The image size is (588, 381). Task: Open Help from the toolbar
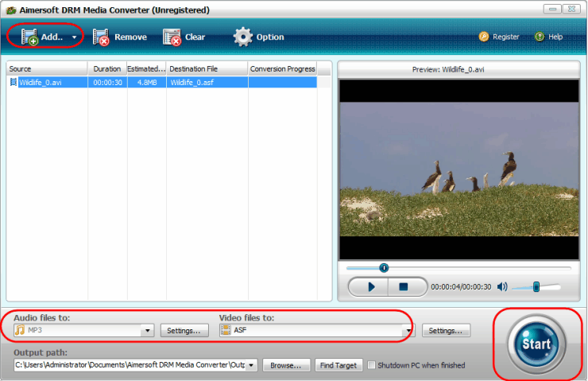point(548,37)
